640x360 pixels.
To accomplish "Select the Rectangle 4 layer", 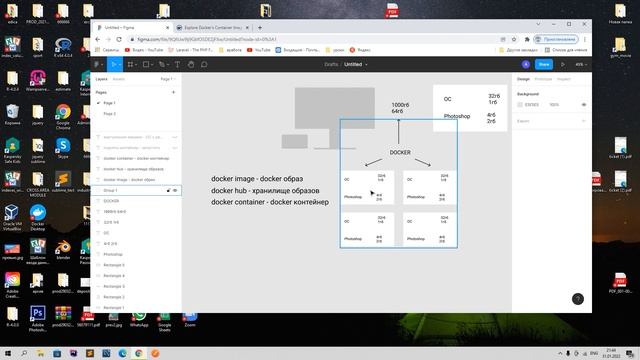I will [136, 276].
